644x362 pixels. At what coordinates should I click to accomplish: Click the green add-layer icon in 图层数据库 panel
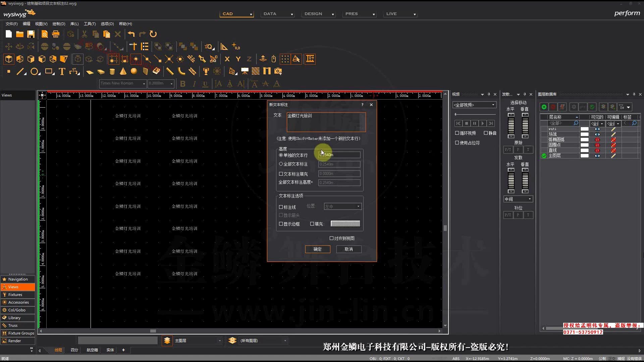coord(544,107)
